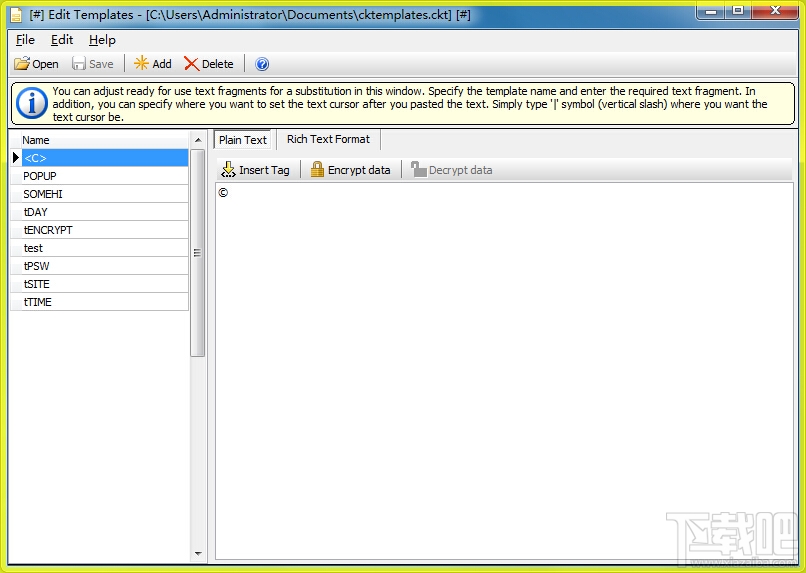806x573 pixels.
Task: Switch to the Rich Text Format tab
Action: [x=328, y=139]
